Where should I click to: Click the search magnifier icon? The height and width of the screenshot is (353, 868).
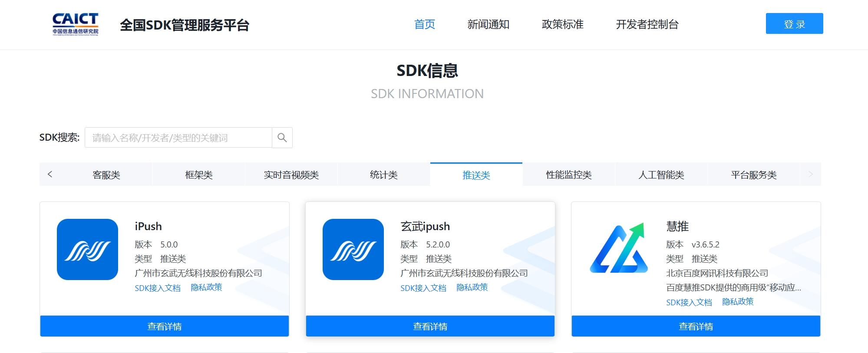click(282, 138)
